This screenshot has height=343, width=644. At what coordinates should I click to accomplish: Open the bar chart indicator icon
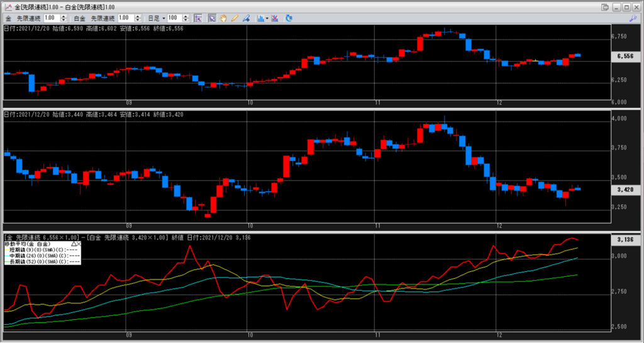[x=260, y=18]
